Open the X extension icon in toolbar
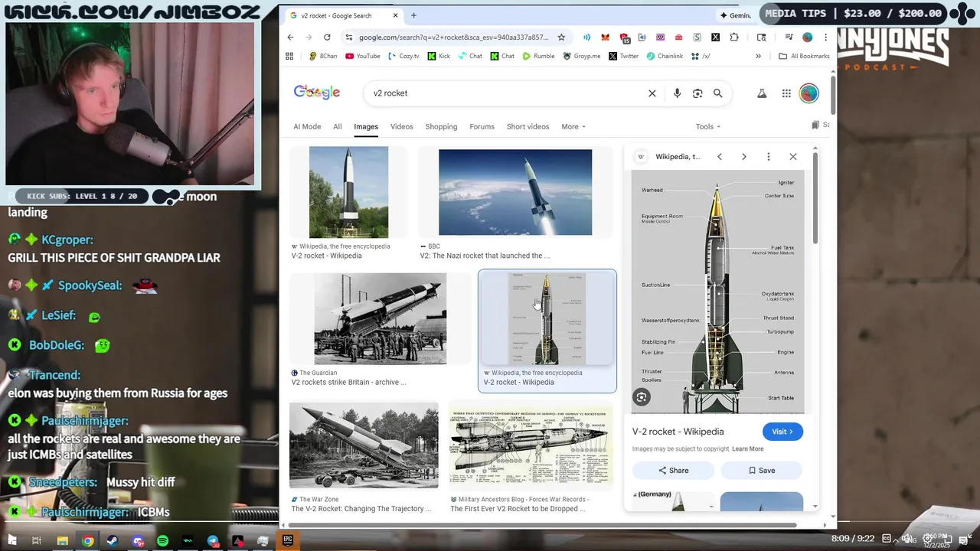980x551 pixels. pyautogui.click(x=715, y=37)
